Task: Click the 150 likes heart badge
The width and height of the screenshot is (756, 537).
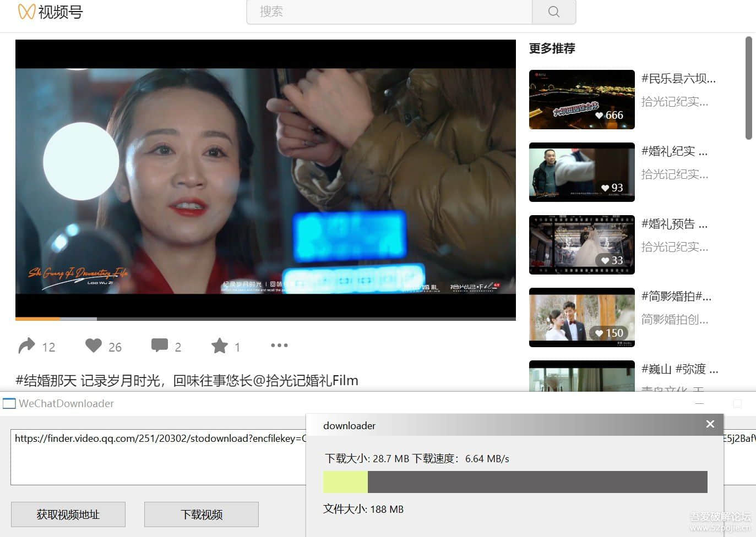Action: [609, 333]
